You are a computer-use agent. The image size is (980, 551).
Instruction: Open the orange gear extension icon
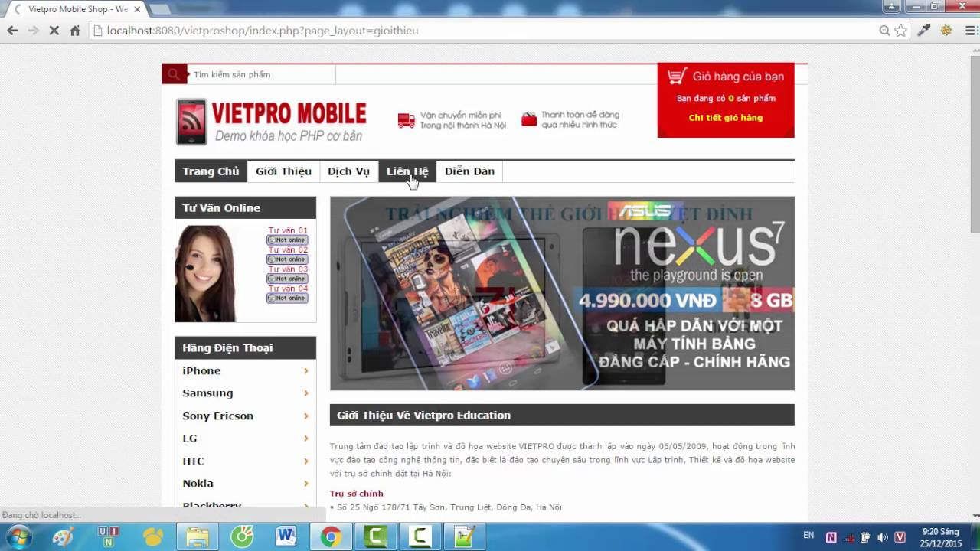[x=946, y=31]
